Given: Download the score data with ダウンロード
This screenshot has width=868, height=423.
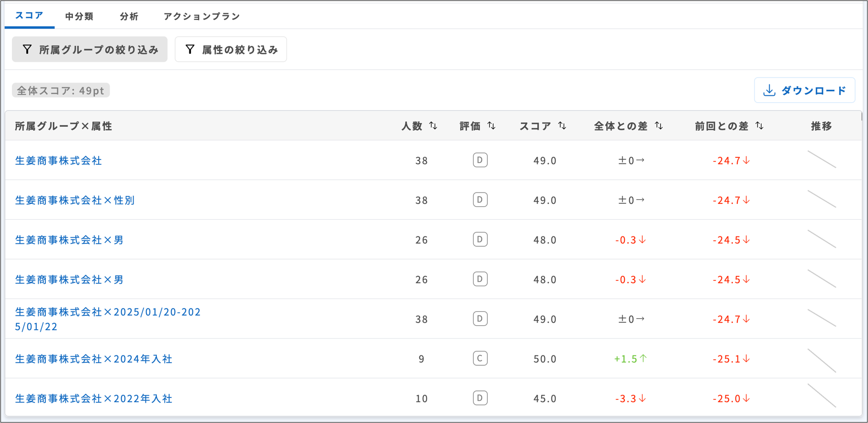Looking at the screenshot, I should [x=804, y=90].
